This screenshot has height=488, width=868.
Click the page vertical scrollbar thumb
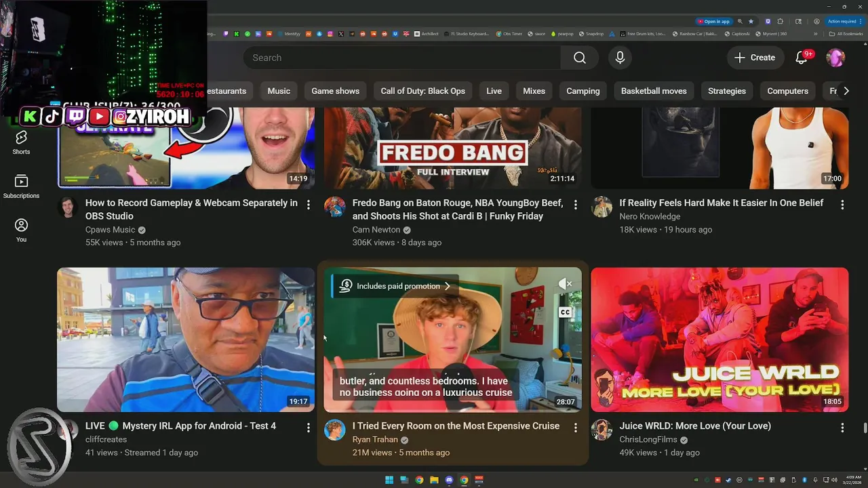point(865,428)
